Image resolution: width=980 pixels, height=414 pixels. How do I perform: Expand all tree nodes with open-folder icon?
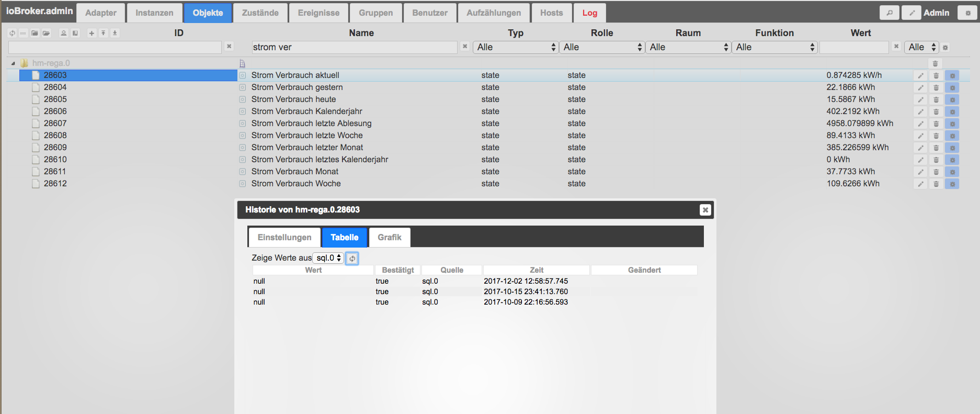pos(47,33)
